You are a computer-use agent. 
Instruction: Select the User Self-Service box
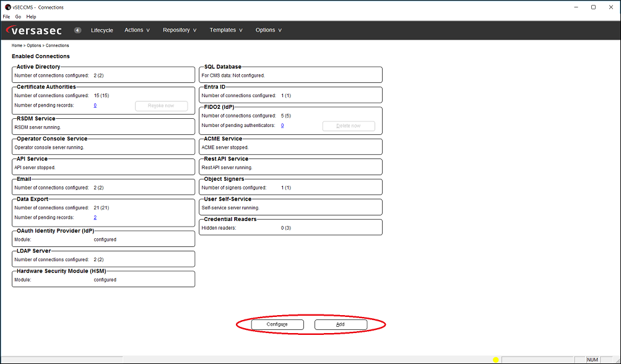point(291,206)
